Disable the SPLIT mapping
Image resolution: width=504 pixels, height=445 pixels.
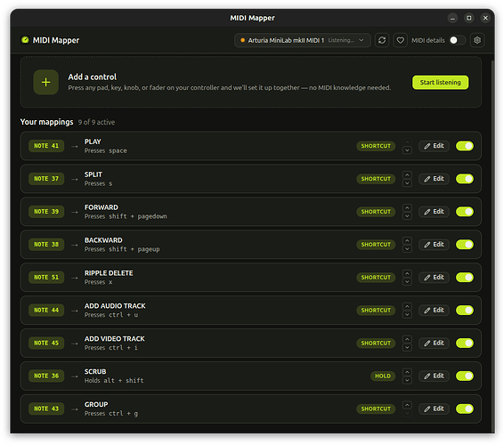click(x=465, y=179)
